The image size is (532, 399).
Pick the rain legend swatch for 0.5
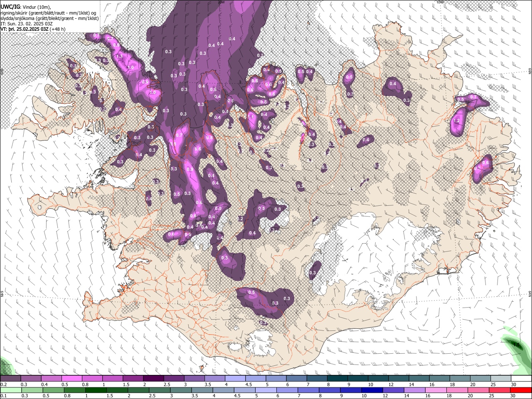pyautogui.click(x=53, y=390)
